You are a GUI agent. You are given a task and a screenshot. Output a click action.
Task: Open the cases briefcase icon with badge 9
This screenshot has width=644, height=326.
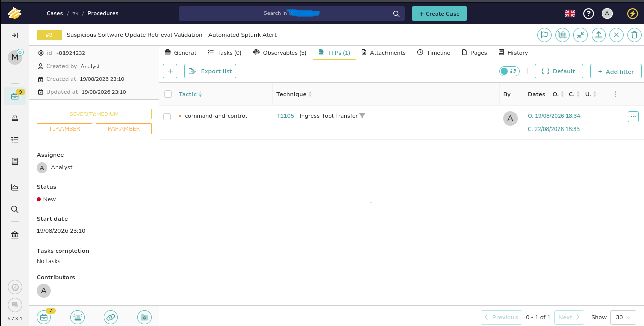pos(15,96)
